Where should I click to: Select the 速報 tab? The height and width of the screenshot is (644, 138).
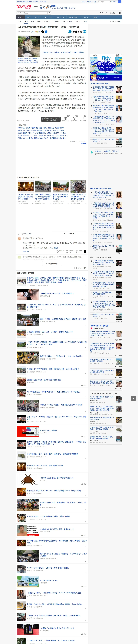click(x=28, y=17)
